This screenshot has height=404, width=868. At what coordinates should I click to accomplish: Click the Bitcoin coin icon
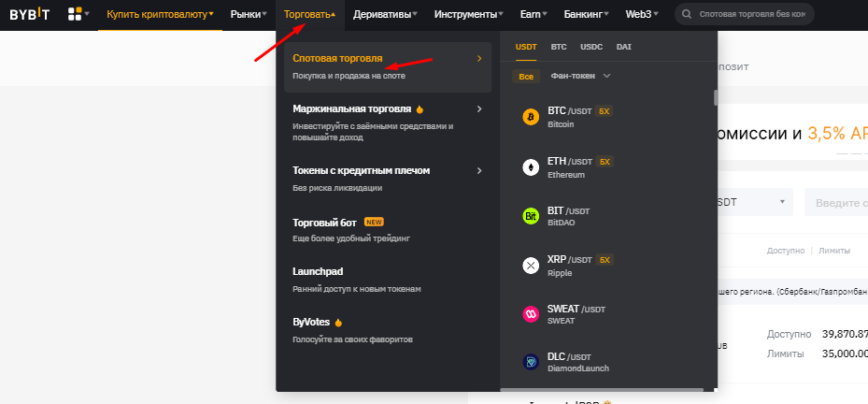[x=531, y=117]
